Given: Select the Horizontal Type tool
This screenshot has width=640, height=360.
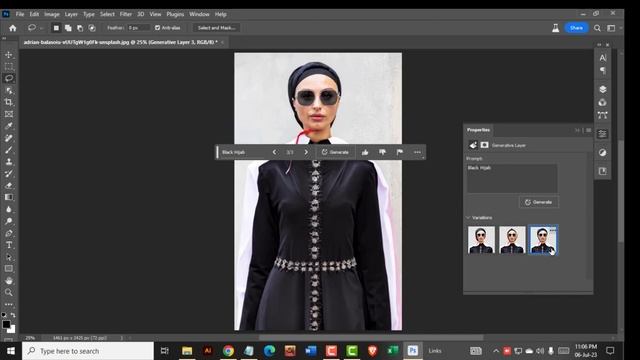Looking at the screenshot, I should coord(9,245).
